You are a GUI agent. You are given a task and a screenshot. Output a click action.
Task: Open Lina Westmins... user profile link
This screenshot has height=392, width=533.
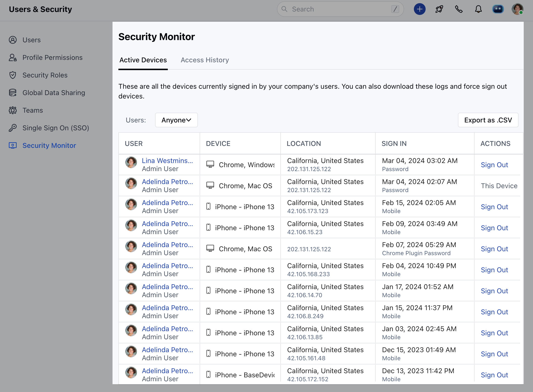tap(167, 161)
